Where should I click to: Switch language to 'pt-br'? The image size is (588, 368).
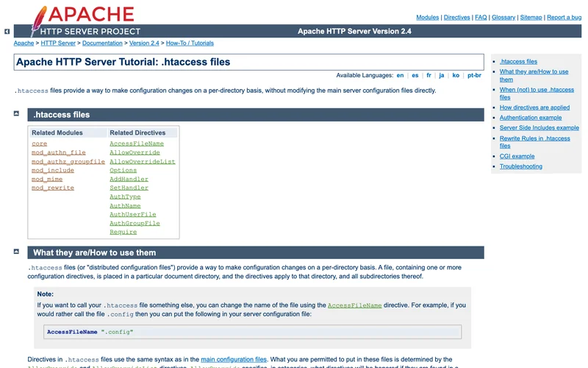(474, 75)
